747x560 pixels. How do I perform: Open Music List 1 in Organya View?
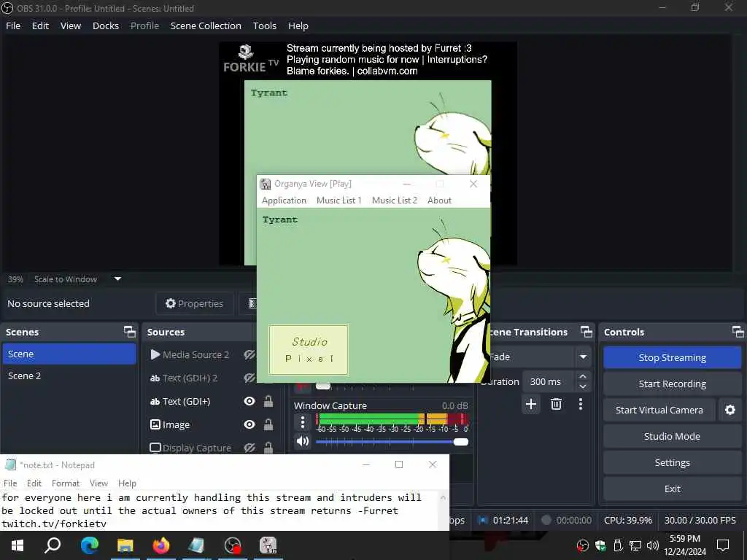click(x=338, y=201)
